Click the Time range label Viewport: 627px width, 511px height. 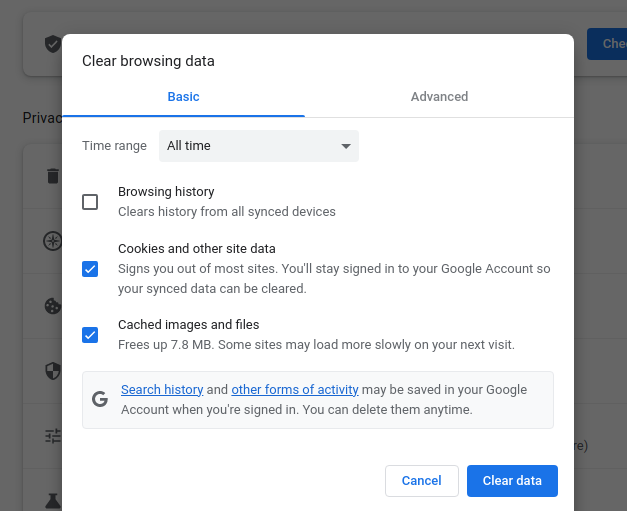[114, 146]
